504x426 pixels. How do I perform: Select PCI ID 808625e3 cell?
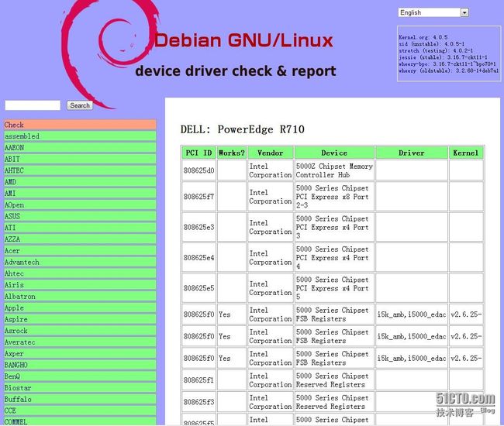click(x=198, y=227)
